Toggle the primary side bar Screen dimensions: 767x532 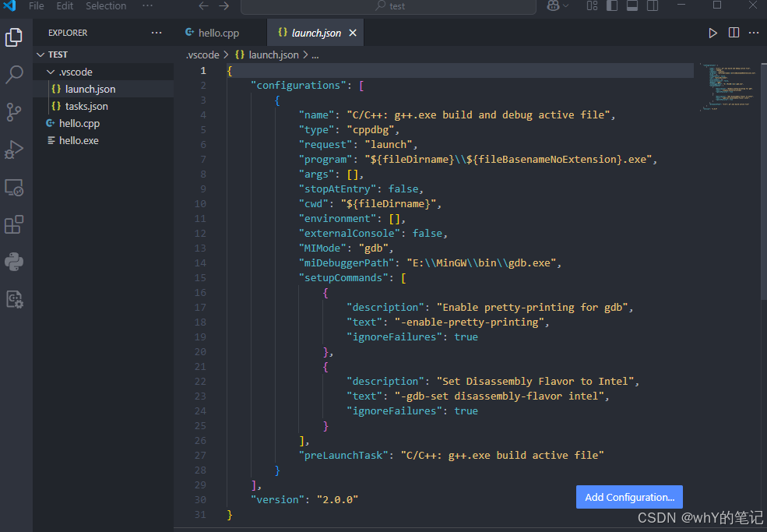[612, 6]
